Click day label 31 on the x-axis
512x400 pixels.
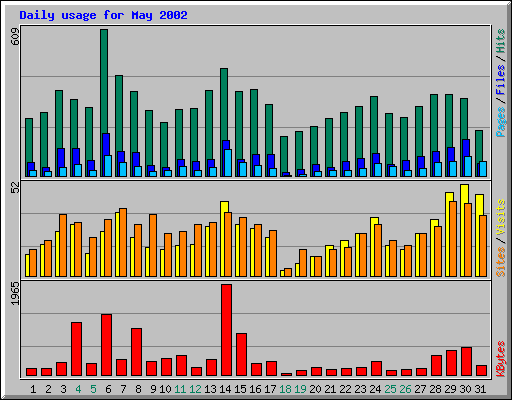click(480, 389)
